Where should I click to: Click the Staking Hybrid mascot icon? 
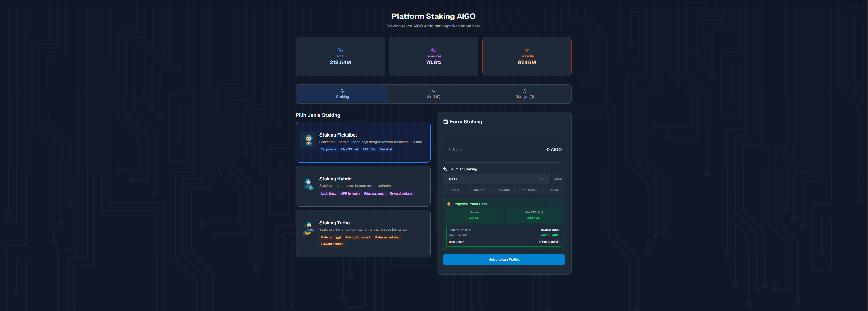click(x=308, y=184)
